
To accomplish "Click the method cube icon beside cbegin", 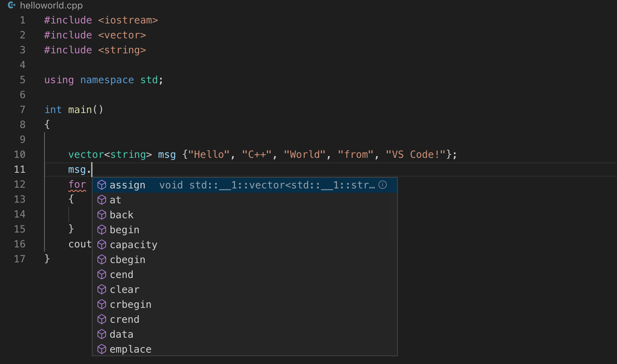I will tap(102, 259).
